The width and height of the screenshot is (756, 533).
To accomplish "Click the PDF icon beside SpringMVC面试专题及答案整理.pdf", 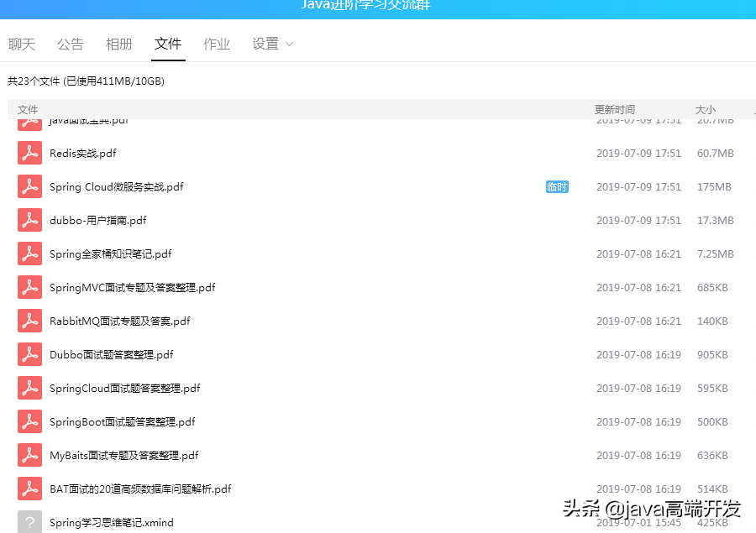I will pyautogui.click(x=29, y=287).
